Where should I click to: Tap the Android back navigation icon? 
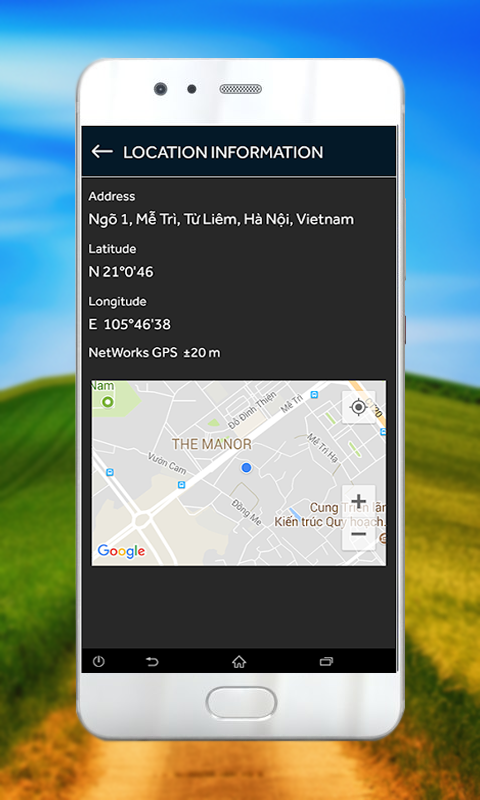(152, 662)
